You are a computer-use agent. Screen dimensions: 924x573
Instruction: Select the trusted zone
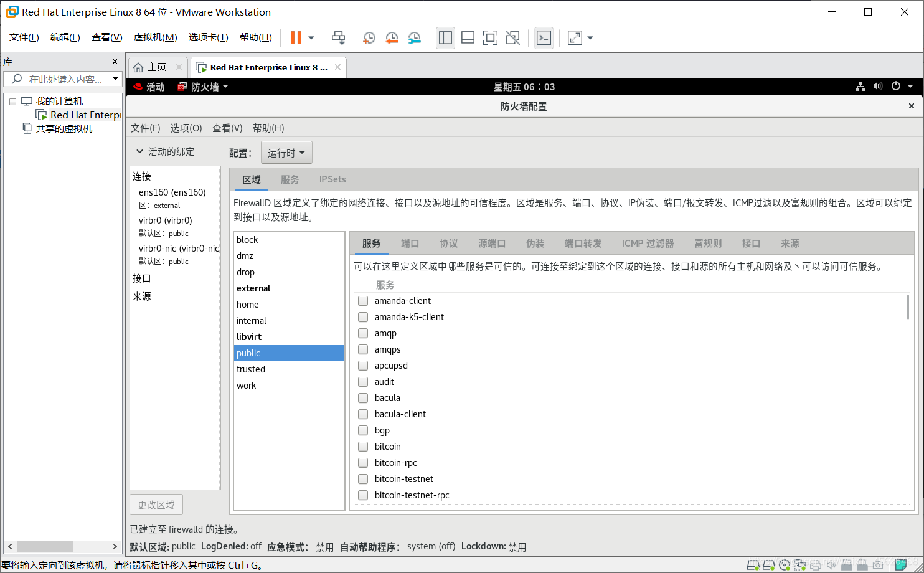coord(289,369)
